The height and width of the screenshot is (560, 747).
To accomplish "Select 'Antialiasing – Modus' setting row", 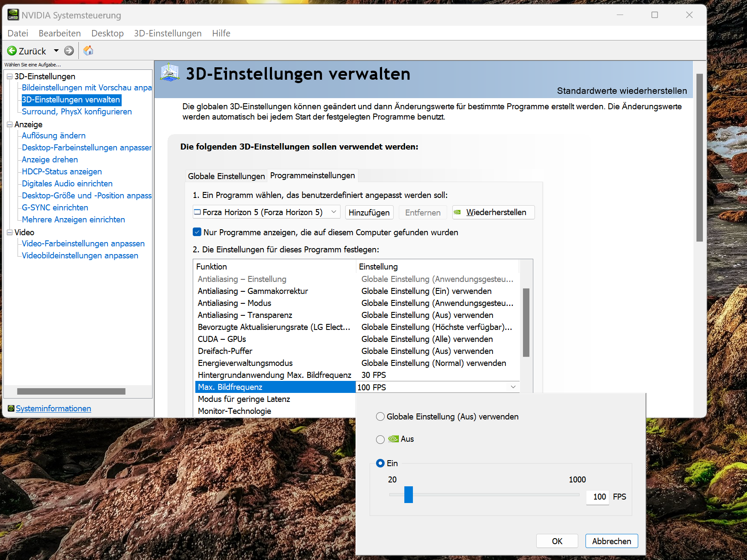I will point(357,303).
